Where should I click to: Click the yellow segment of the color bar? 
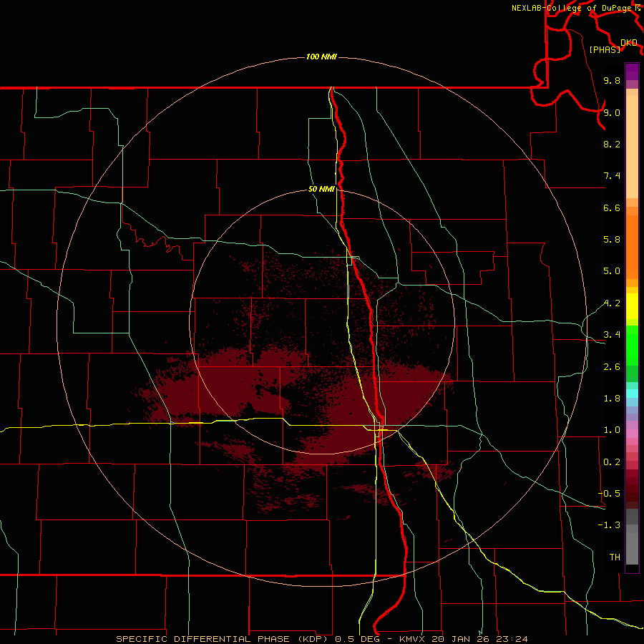632,306
